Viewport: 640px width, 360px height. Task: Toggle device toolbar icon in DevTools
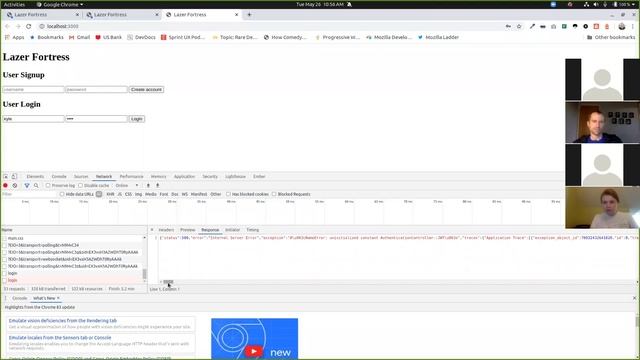point(14,176)
